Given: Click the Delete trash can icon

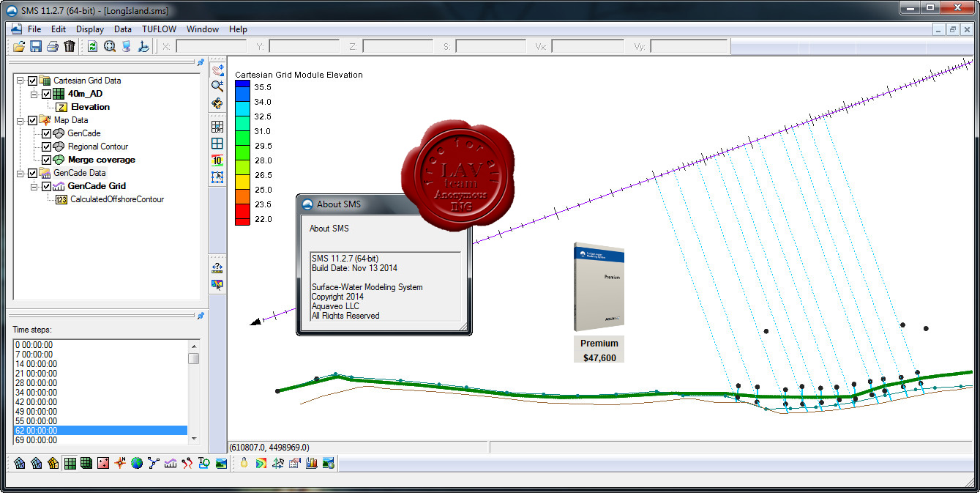Looking at the screenshot, I should pos(70,46).
